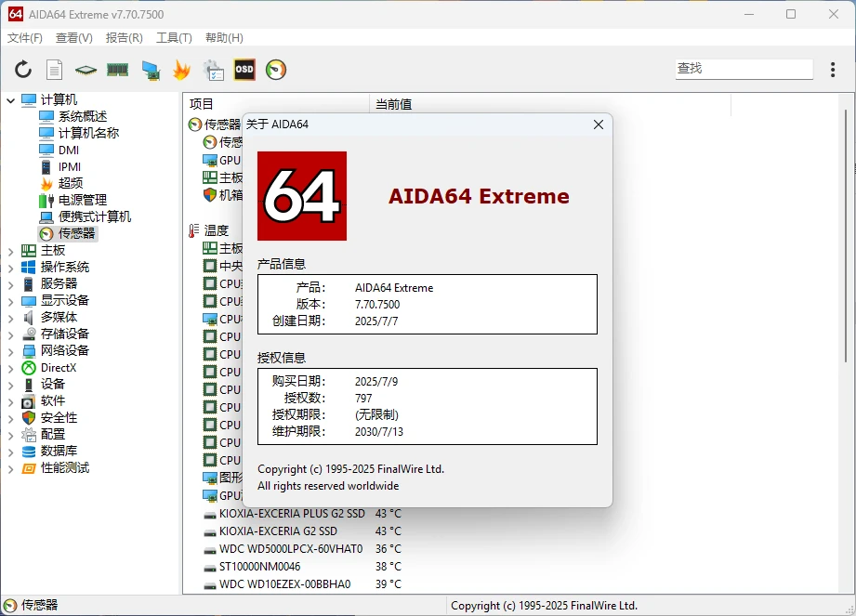Expand the 操作系统 tree node

pyautogui.click(x=10, y=268)
